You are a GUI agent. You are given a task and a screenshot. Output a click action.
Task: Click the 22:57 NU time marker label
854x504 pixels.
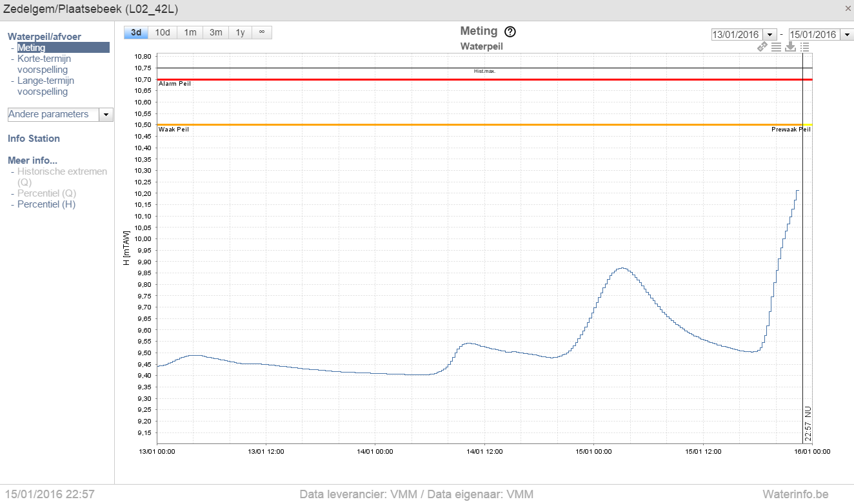tap(808, 423)
